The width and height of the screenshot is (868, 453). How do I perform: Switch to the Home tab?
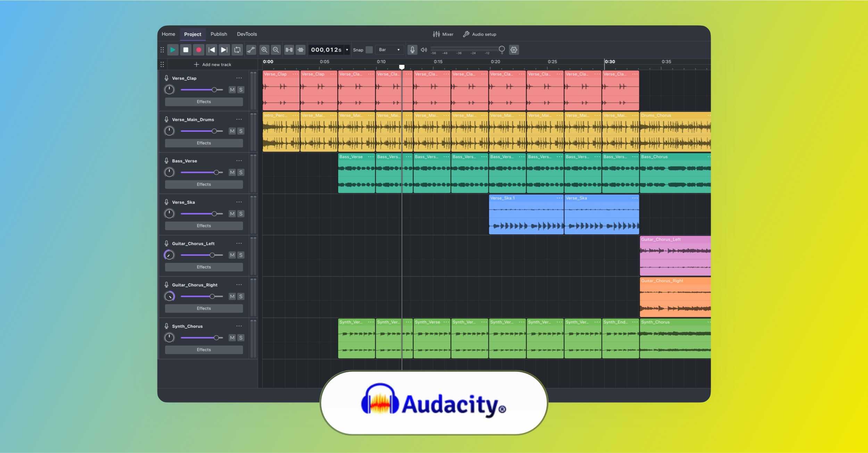point(168,34)
